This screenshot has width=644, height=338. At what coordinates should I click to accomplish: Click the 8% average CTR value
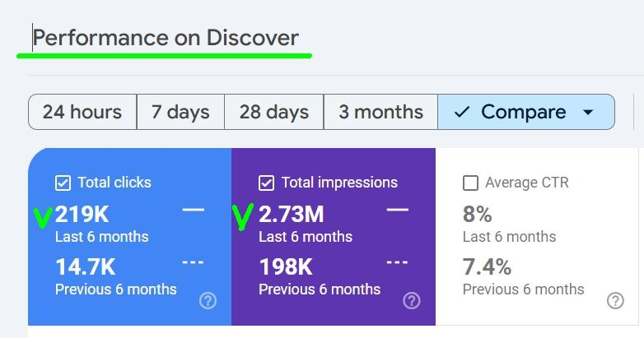(478, 214)
